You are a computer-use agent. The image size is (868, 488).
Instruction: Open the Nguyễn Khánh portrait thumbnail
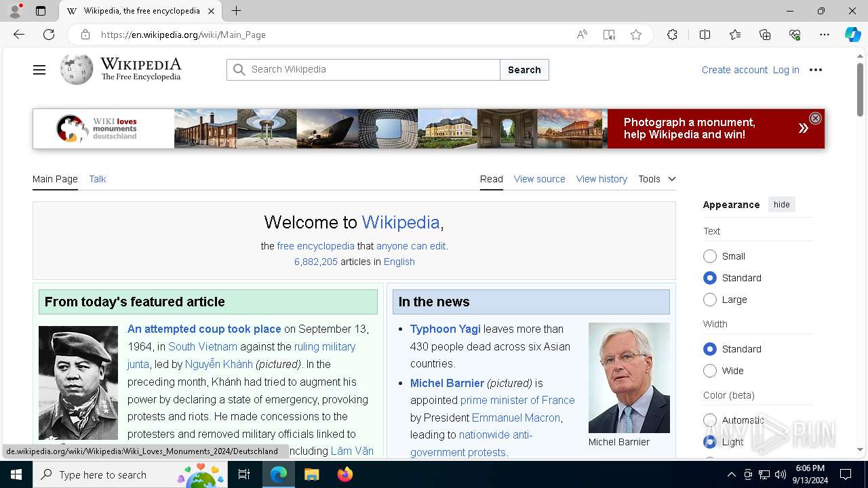pos(78,383)
